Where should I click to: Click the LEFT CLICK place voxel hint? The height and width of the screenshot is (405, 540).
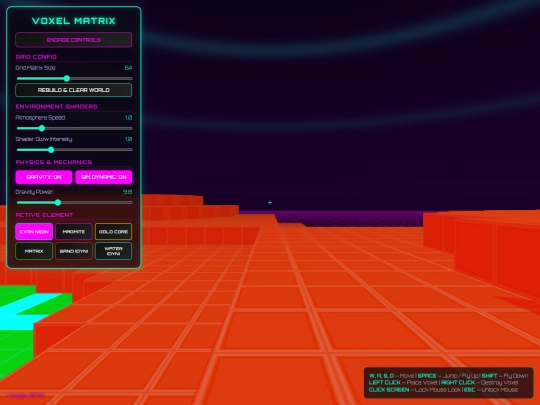pos(403,383)
